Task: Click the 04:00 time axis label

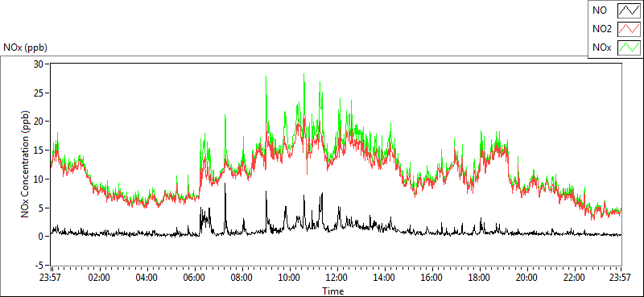Action: [x=147, y=277]
